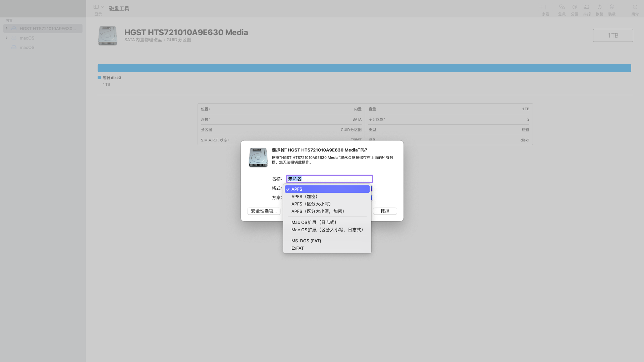This screenshot has height=362, width=644.
Task: Select MS-DOS (FAT) format entry
Action: [306, 241]
